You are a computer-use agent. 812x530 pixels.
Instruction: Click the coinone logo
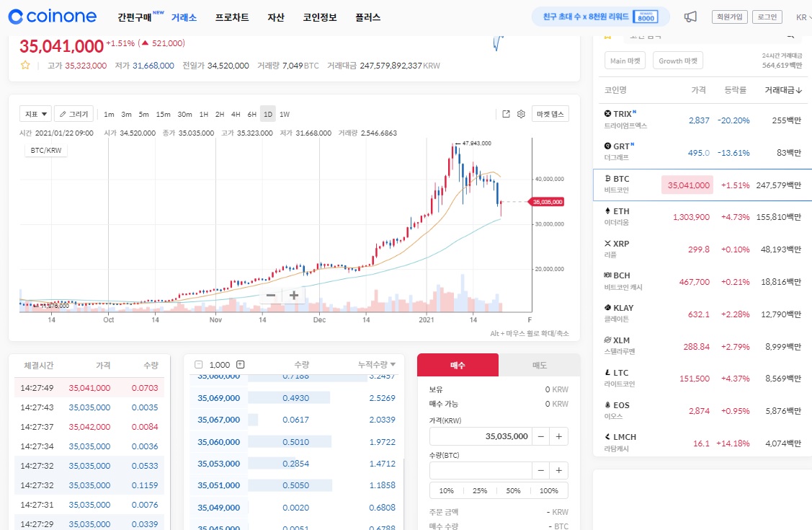click(53, 17)
